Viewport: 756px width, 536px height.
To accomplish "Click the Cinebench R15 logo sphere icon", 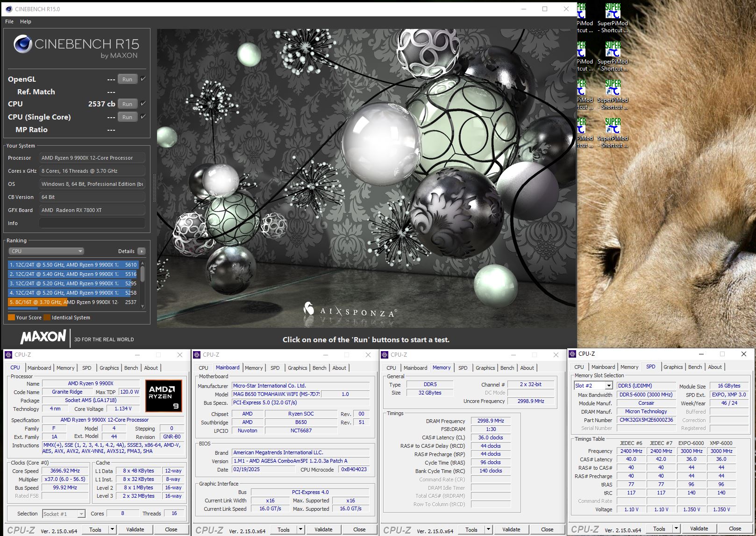I will [x=22, y=44].
